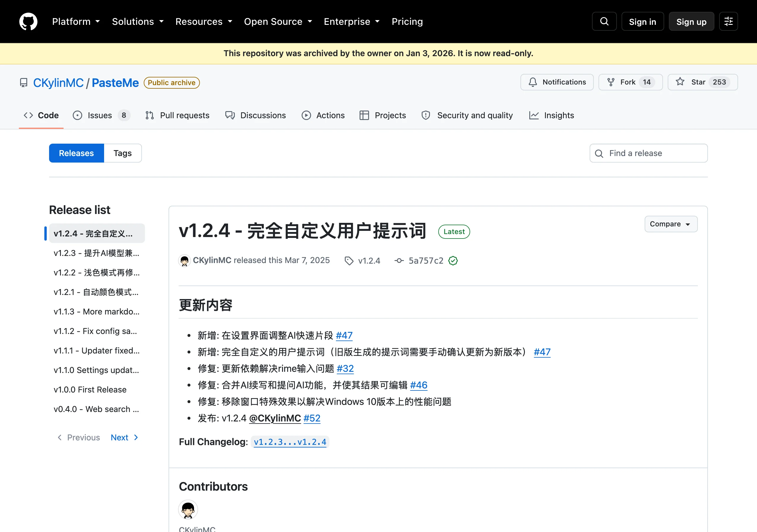This screenshot has width=757, height=532.
Task: Click the Actions play icon
Action: click(x=306, y=115)
